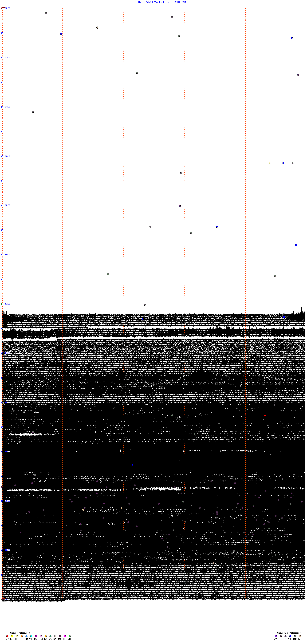Click the CN legend swatch
The image size is (307, 644).
(x=281, y=636)
